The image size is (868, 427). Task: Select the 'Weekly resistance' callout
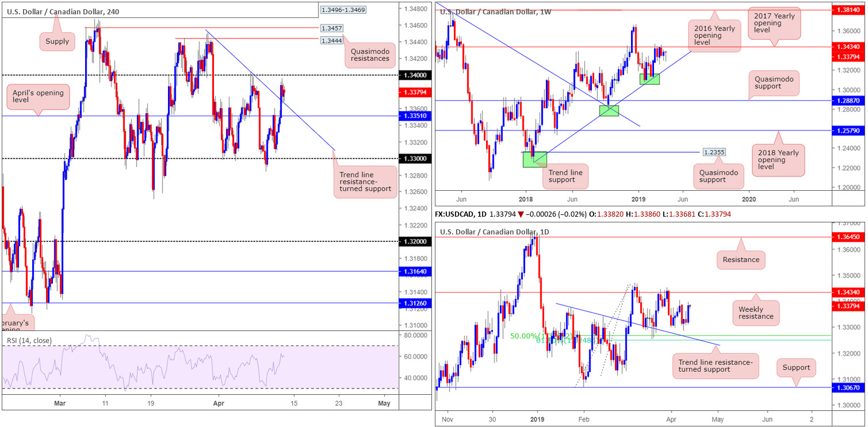(x=757, y=312)
